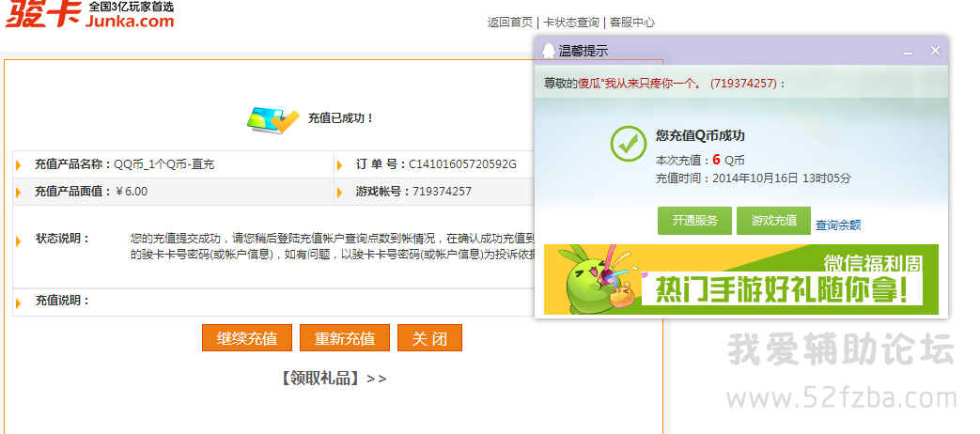
Task: Click the Junka.com logo
Action: click(89, 14)
